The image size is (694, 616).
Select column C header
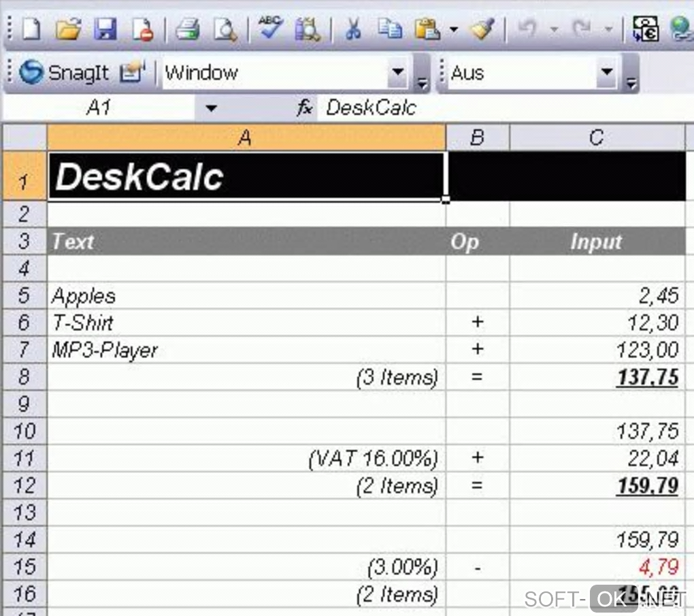(597, 137)
